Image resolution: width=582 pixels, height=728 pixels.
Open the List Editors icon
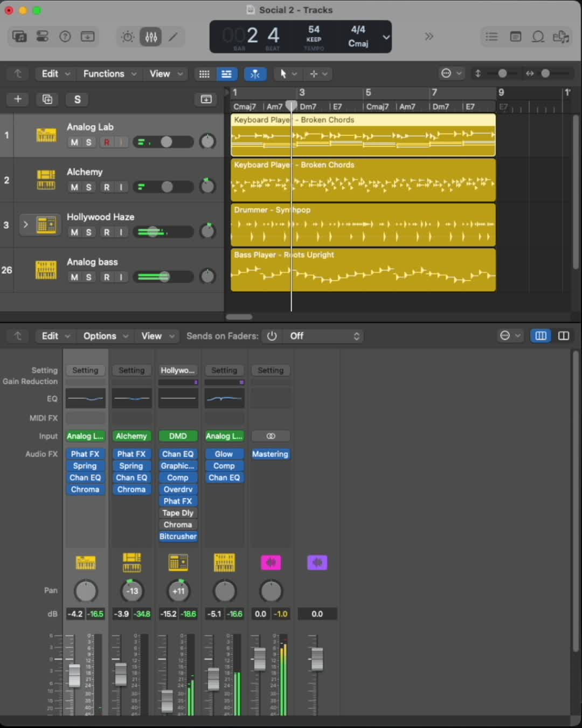491,37
